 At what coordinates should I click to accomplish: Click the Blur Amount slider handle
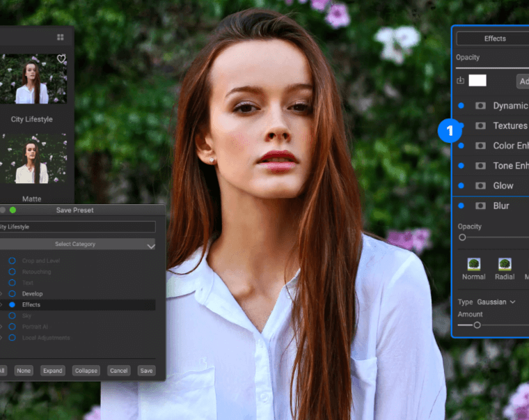point(477,325)
